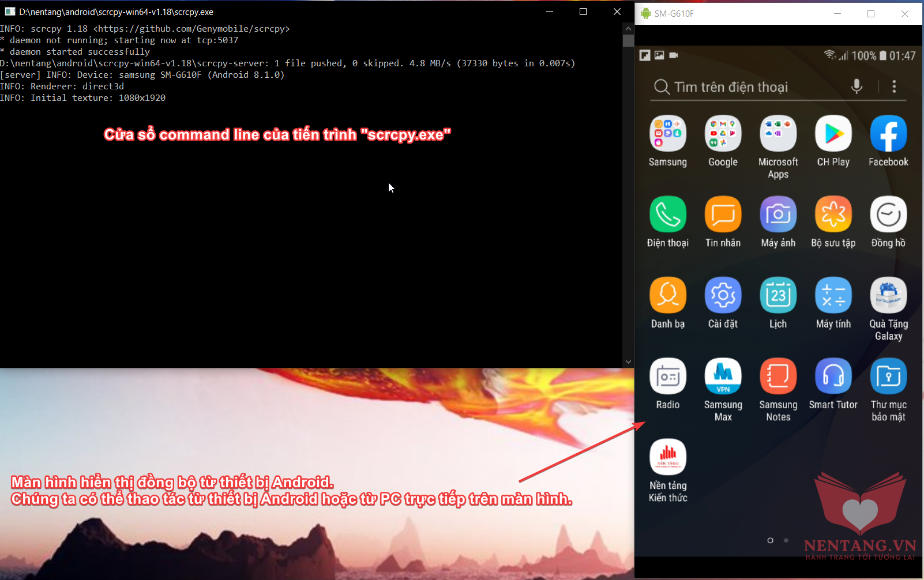The image size is (924, 580).
Task: Launch Samsung Notes app
Action: click(778, 376)
